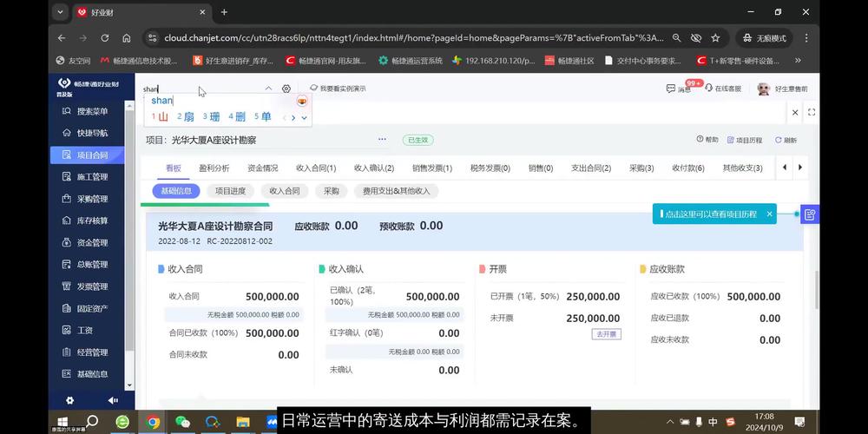The height and width of the screenshot is (434, 868).
Task: Open 基础信息 module
Action: [x=86, y=373]
